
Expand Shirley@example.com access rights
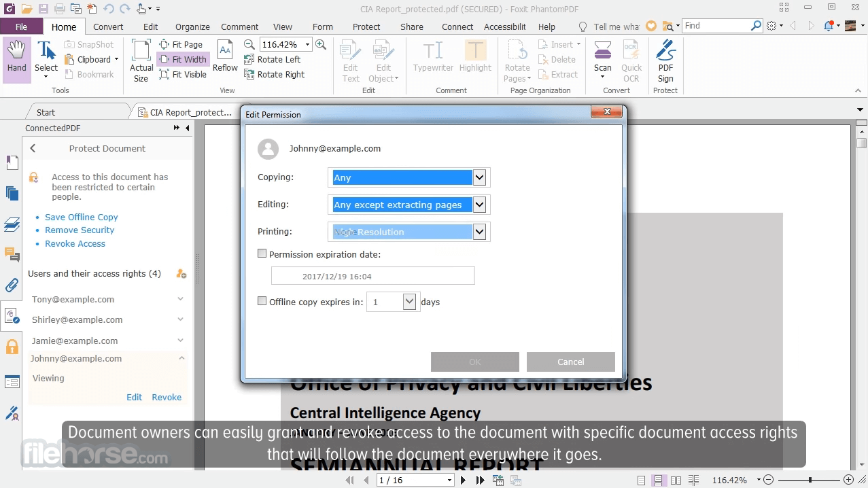(181, 319)
